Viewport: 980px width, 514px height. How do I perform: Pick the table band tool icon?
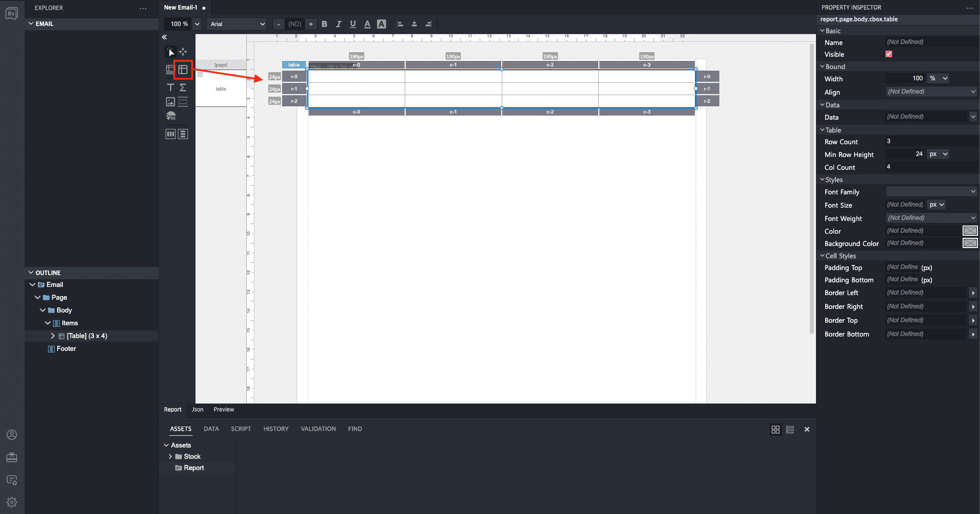point(171,69)
